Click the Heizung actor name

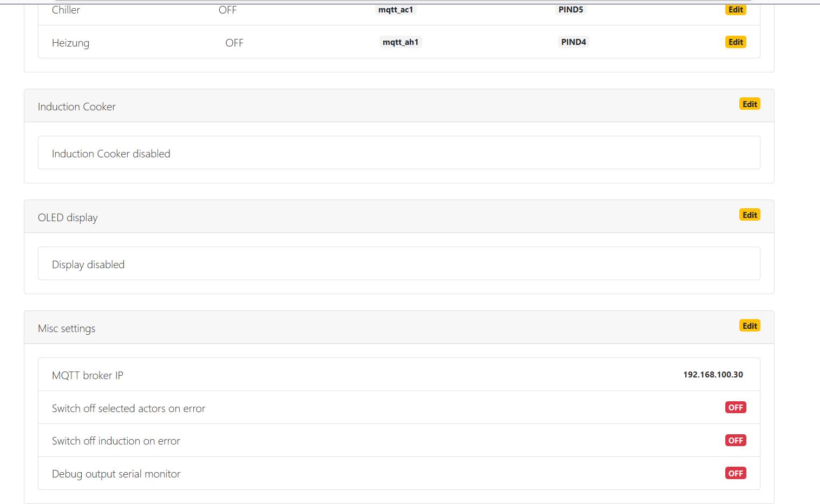[70, 43]
